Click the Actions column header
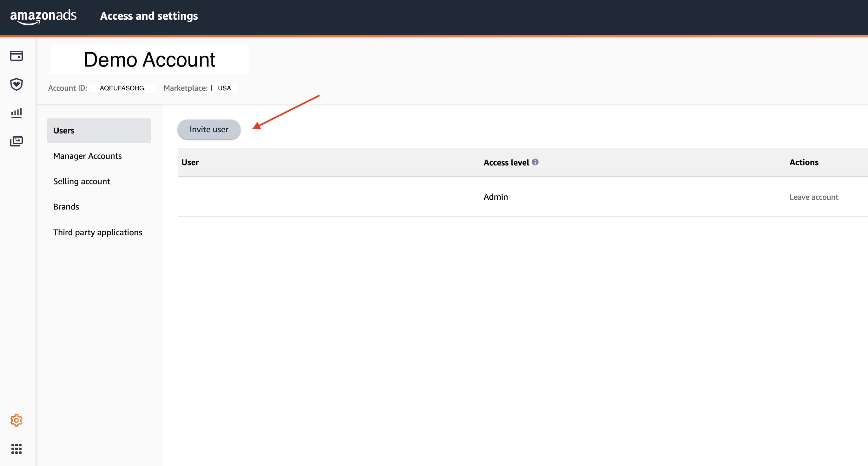Viewport: 868px width, 466px height. (804, 162)
